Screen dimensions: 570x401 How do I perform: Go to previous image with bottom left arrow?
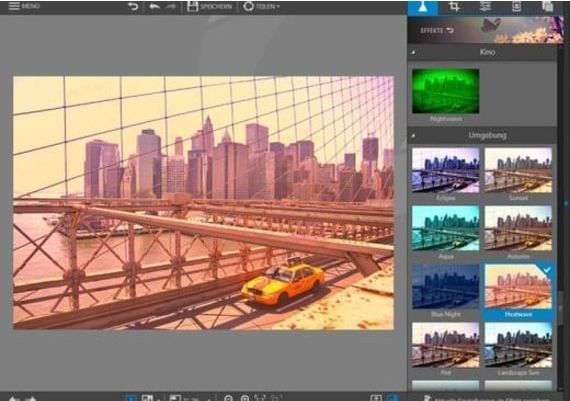tap(14, 398)
